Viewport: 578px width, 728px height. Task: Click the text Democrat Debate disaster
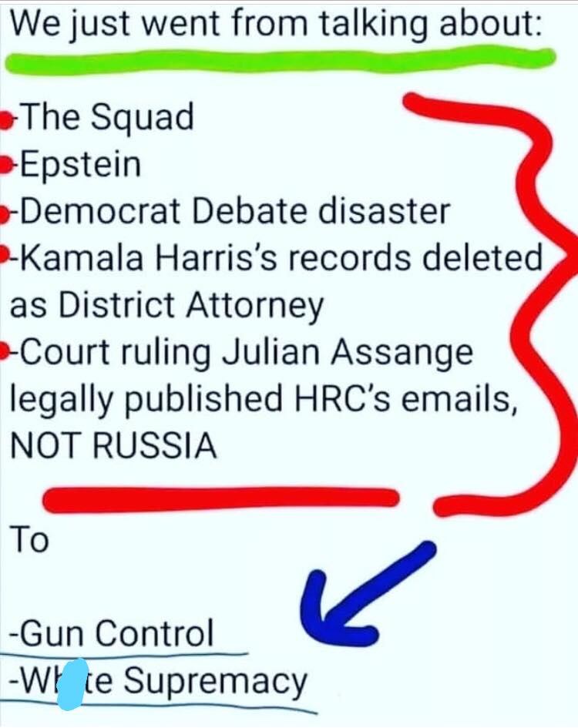tap(235, 212)
